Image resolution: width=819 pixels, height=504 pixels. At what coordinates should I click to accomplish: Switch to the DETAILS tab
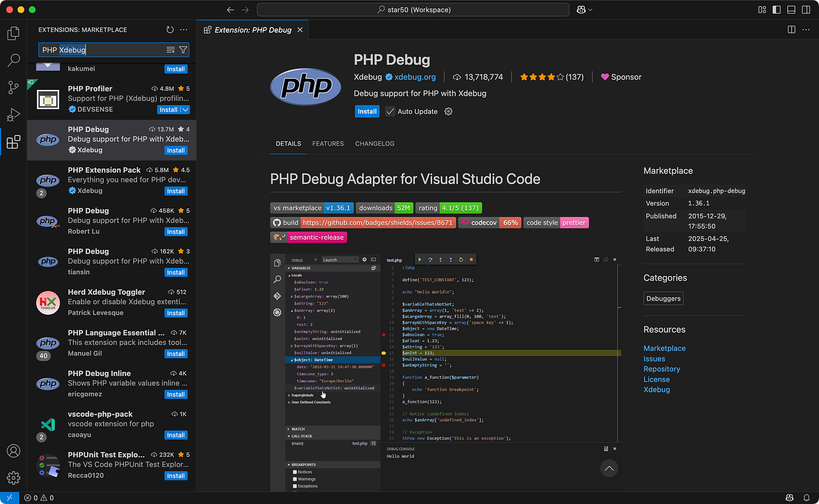288,144
